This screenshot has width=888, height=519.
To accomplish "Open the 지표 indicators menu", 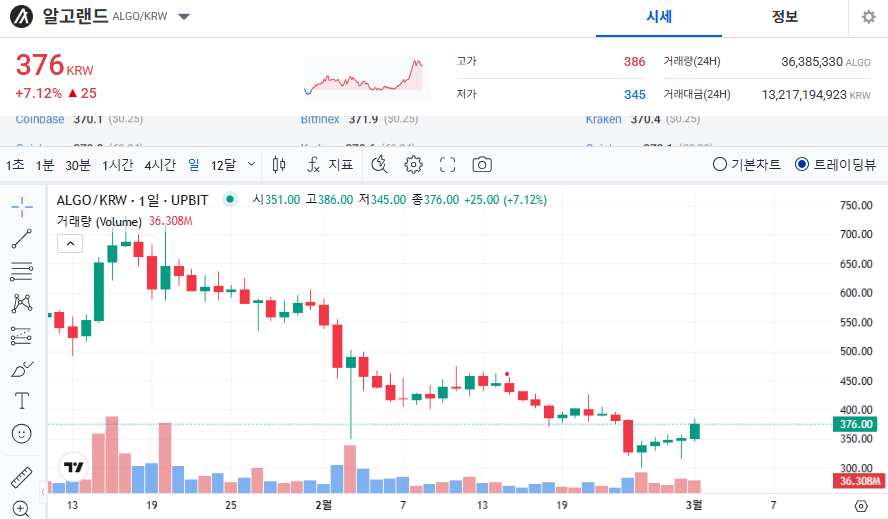I will (330, 165).
